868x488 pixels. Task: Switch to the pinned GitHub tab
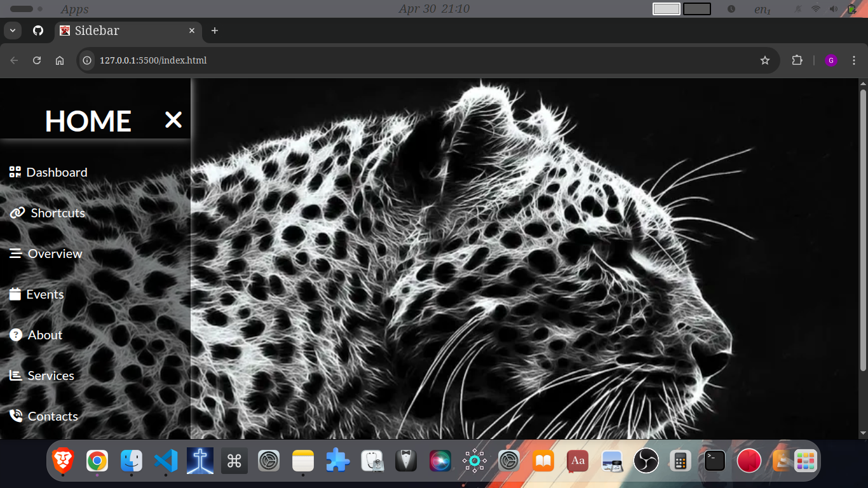[x=38, y=30]
